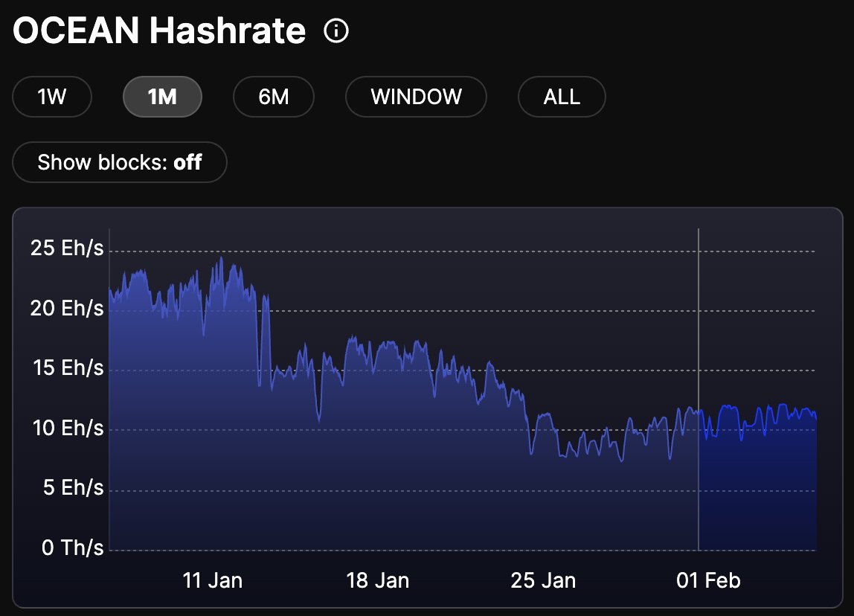Click the 15 Eh/s axis label

coord(68,368)
